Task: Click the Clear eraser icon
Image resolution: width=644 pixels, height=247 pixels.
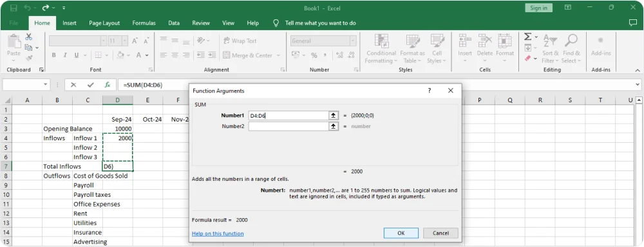Action: click(528, 59)
